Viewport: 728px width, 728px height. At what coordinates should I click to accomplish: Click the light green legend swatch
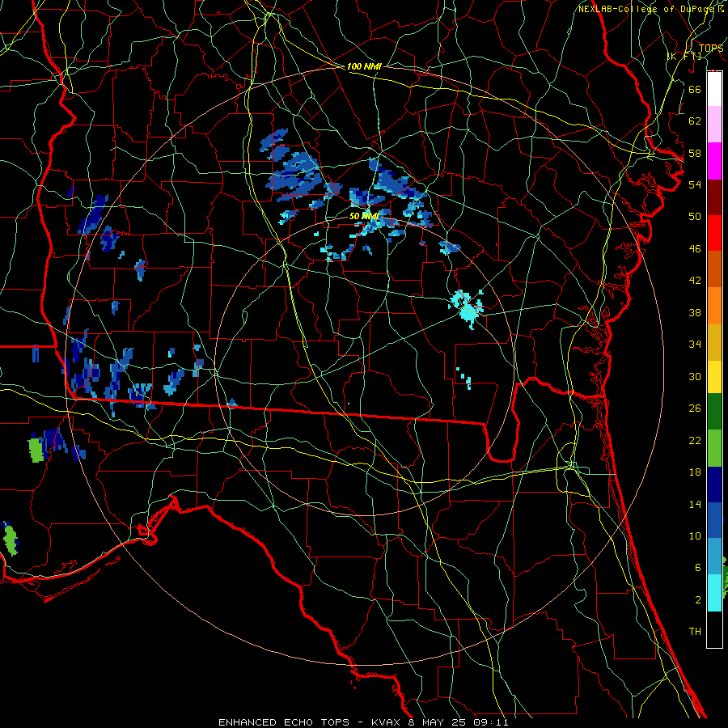click(x=714, y=448)
